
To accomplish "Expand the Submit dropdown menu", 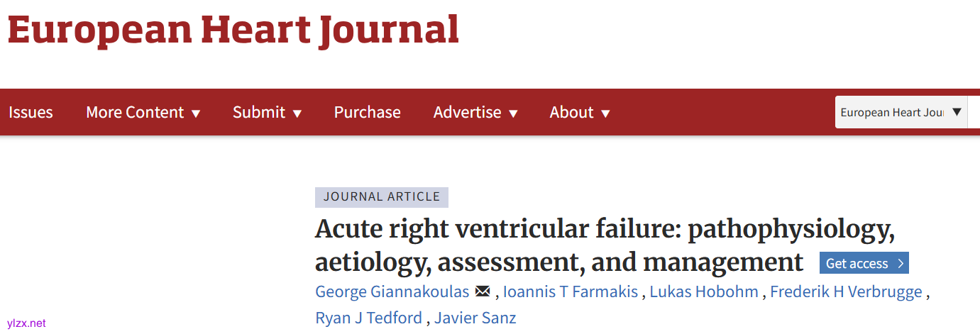I will [x=267, y=112].
